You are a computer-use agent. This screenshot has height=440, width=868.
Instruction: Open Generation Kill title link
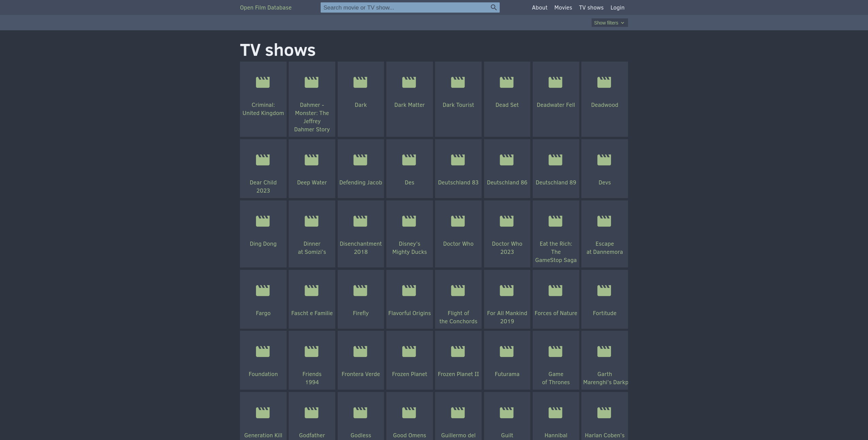263,435
